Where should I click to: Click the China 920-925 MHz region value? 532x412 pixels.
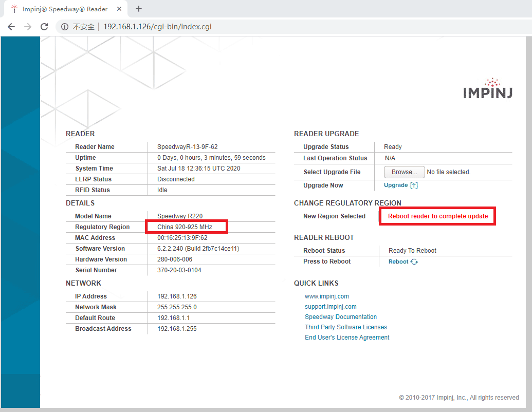[185, 227]
